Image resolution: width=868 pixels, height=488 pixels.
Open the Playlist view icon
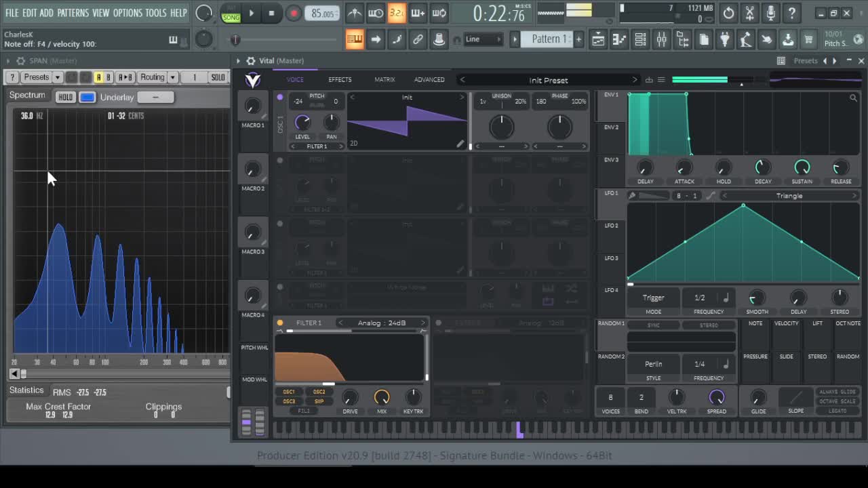pyautogui.click(x=598, y=39)
